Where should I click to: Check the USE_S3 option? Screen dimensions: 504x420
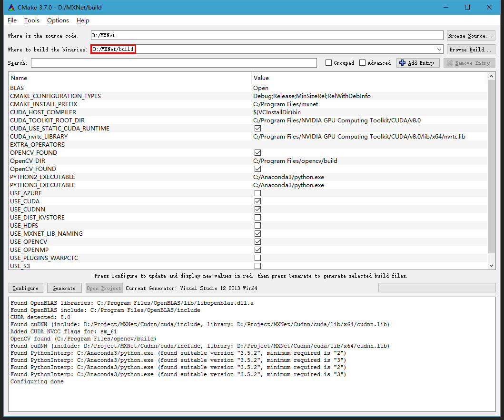pos(257,266)
